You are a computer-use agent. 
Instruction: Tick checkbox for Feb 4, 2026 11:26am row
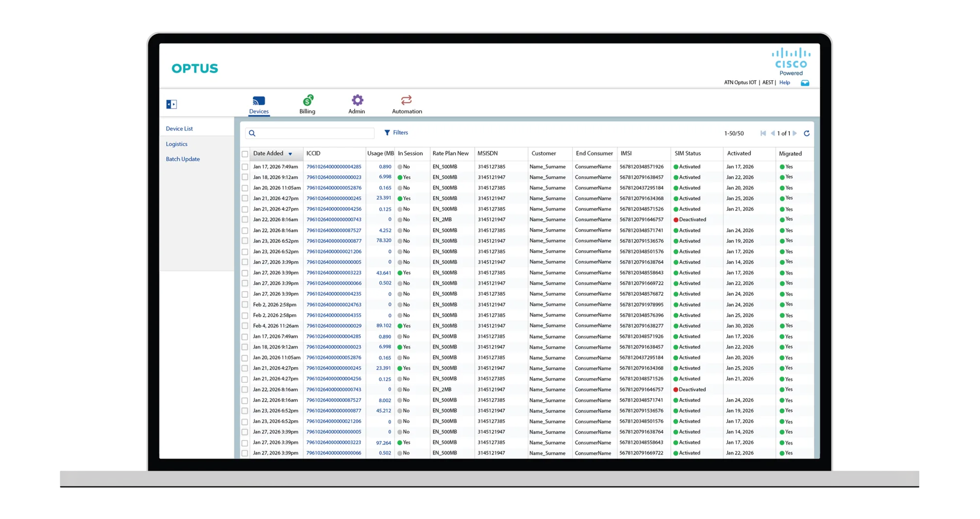pyautogui.click(x=245, y=326)
